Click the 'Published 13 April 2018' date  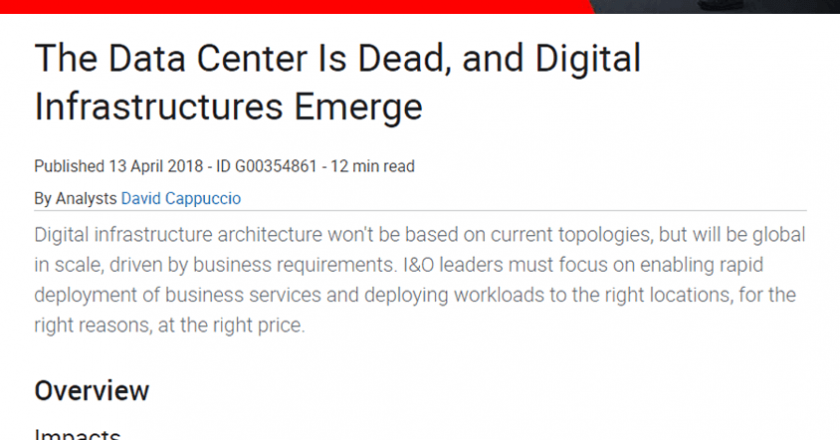[x=119, y=166]
